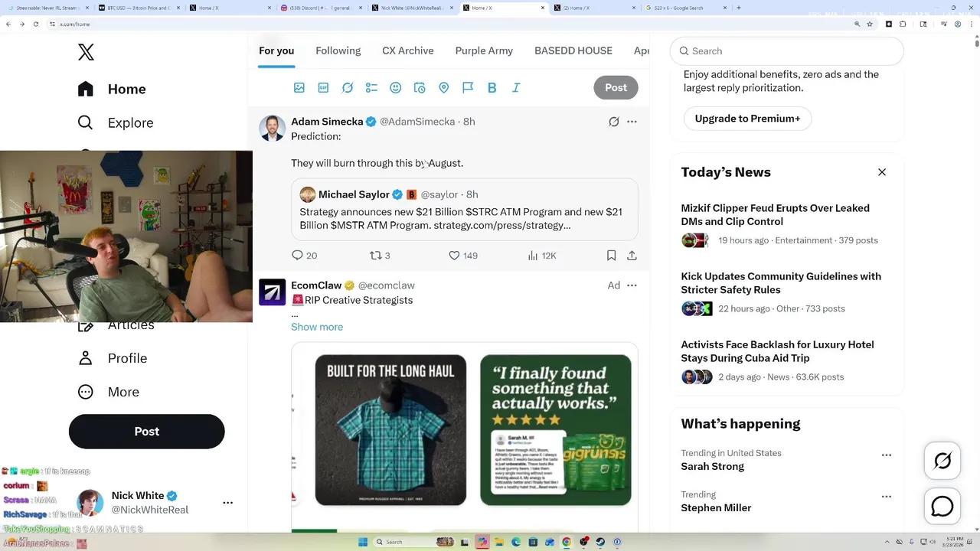Tag a location on the post
980x551 pixels.
444,88
